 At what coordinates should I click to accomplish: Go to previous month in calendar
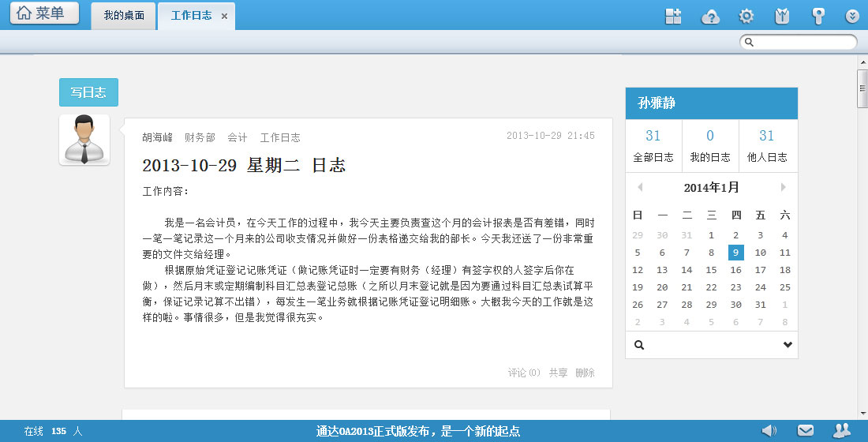640,187
